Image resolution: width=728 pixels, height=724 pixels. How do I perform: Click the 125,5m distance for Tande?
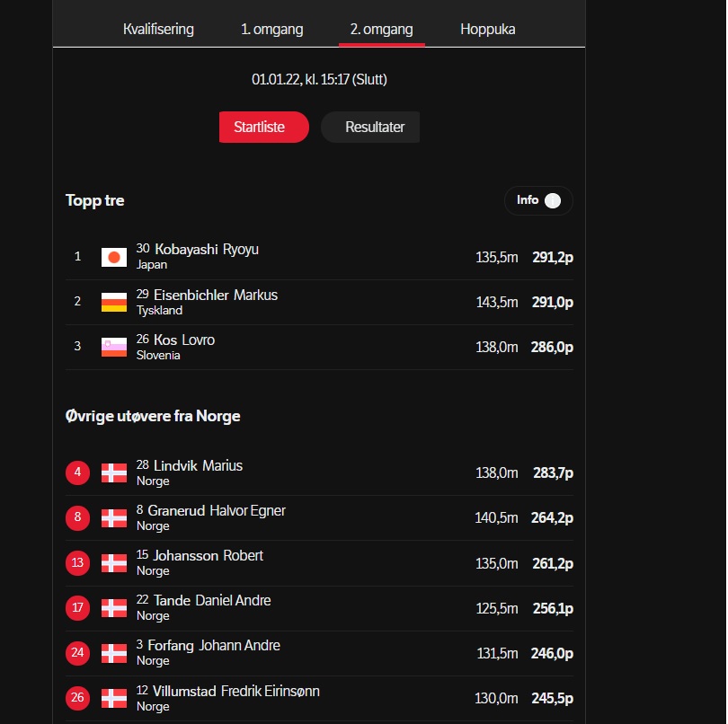click(497, 608)
